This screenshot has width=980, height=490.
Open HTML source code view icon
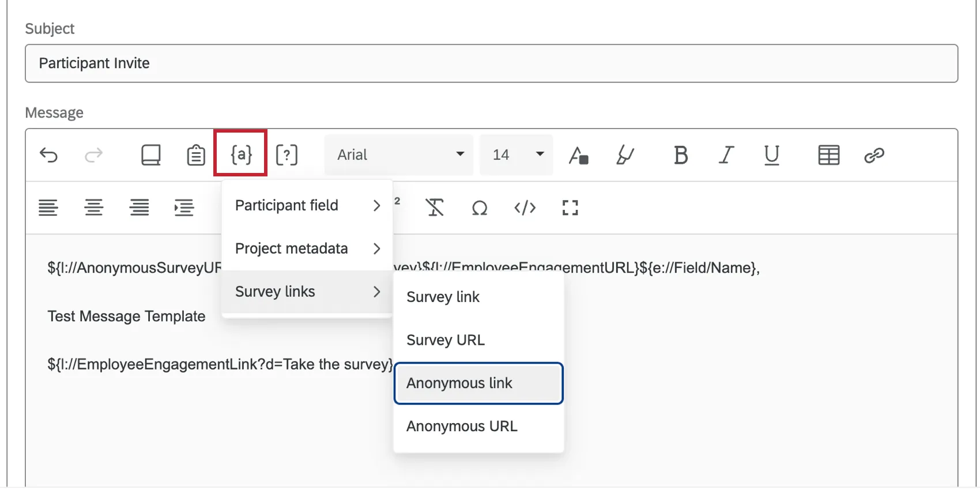pyautogui.click(x=525, y=208)
